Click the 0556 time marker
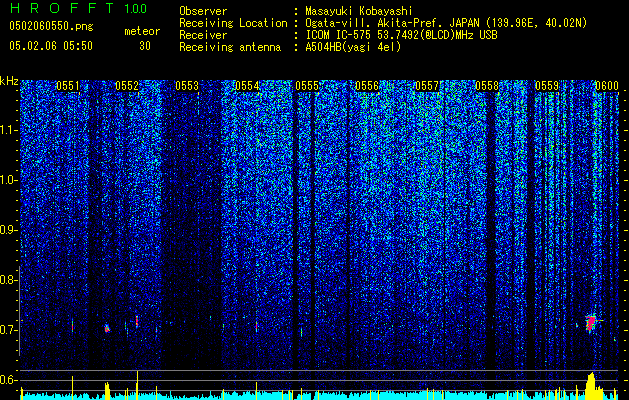The image size is (629, 400). click(x=367, y=86)
